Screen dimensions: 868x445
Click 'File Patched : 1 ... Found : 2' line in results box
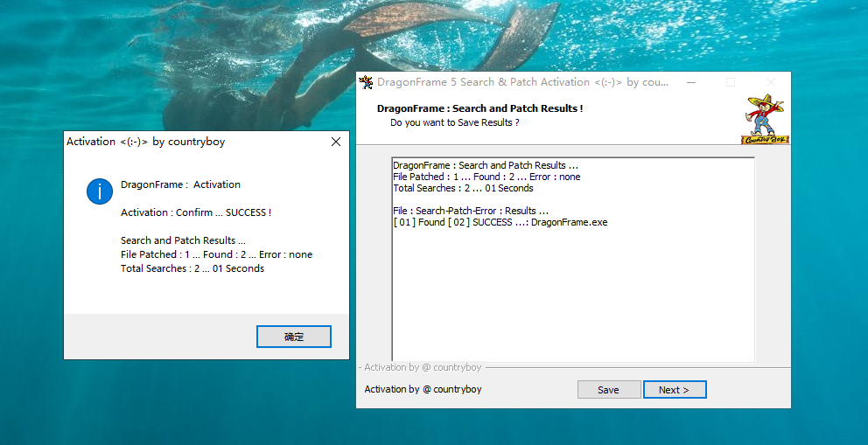click(x=486, y=177)
